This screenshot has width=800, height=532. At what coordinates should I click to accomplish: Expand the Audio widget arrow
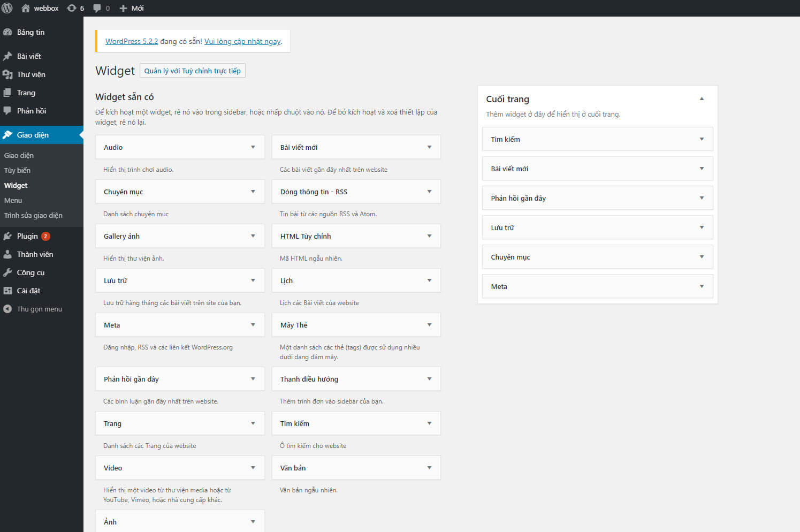click(x=253, y=147)
